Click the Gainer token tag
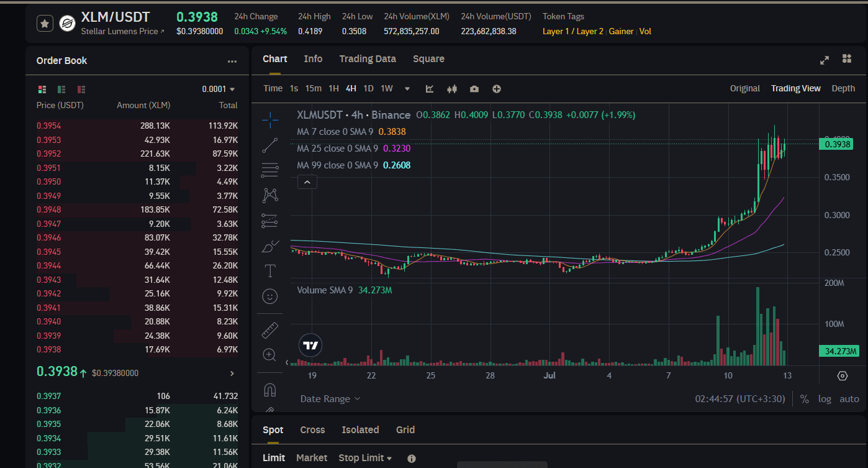The image size is (868, 468). (x=622, y=31)
